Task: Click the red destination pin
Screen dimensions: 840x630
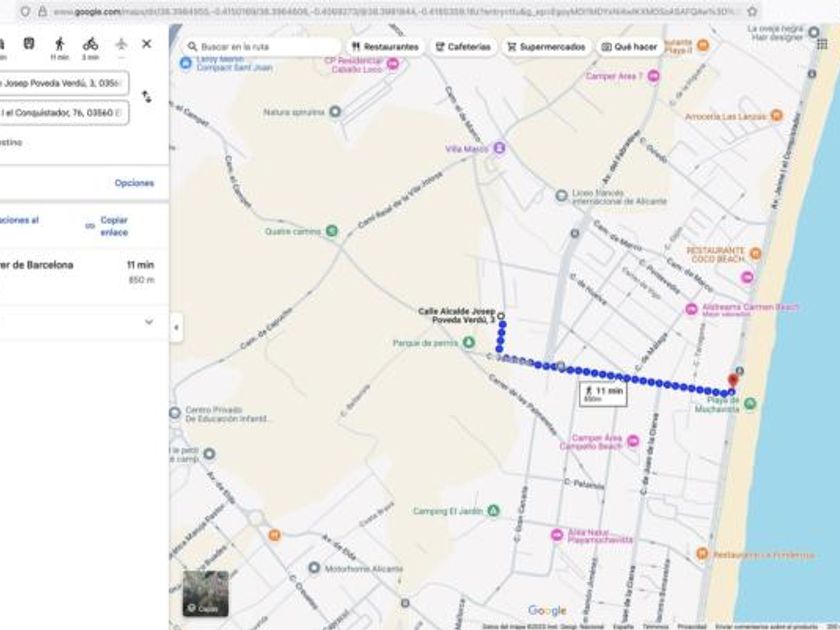Action: click(733, 381)
